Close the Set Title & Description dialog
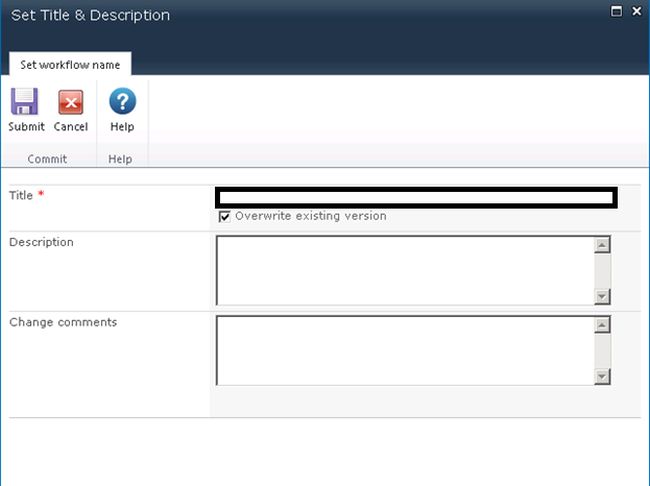The height and width of the screenshot is (486, 650). [637, 11]
